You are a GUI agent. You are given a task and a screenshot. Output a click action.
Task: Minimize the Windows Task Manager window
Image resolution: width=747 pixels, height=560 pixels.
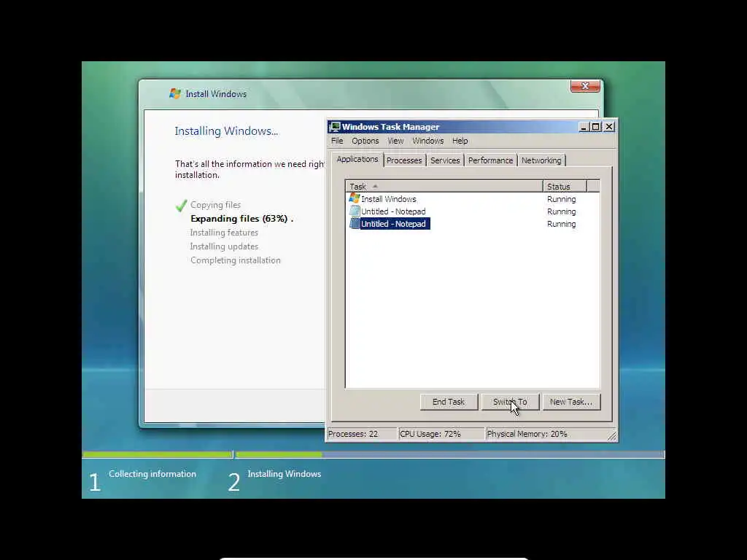(584, 127)
